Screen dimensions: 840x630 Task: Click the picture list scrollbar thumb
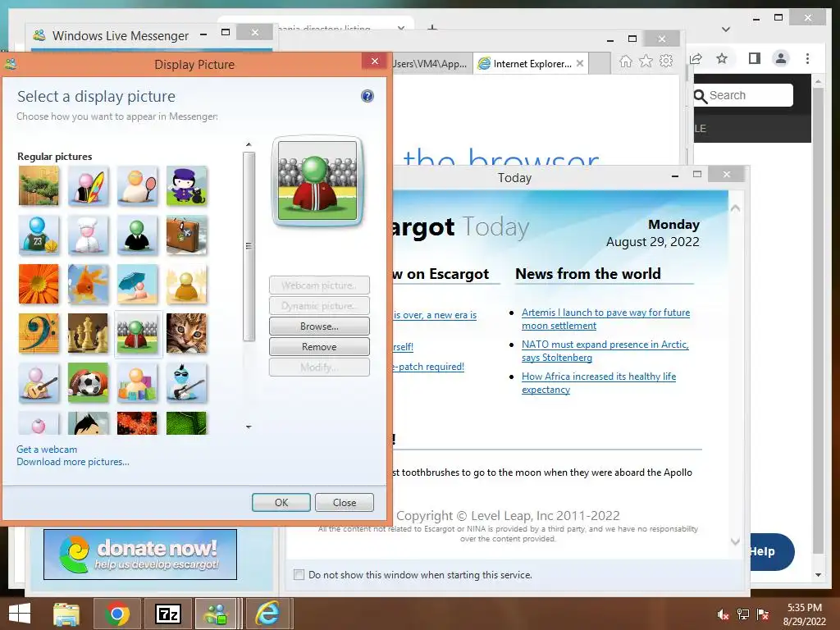click(249, 246)
